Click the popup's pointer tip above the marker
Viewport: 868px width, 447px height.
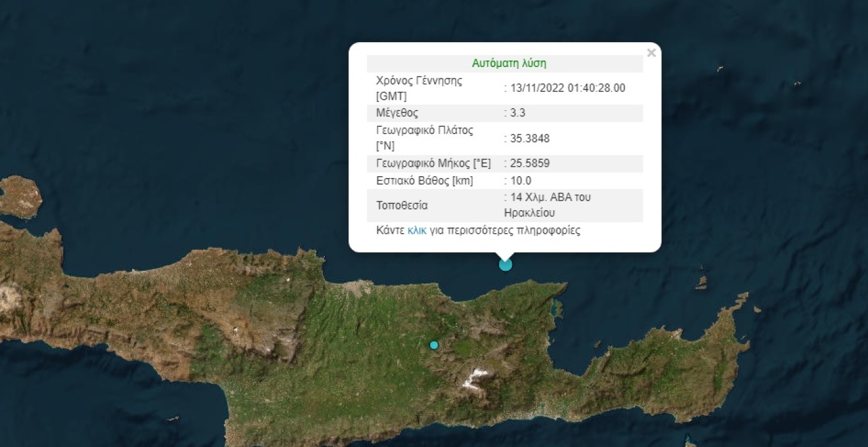[505, 255]
